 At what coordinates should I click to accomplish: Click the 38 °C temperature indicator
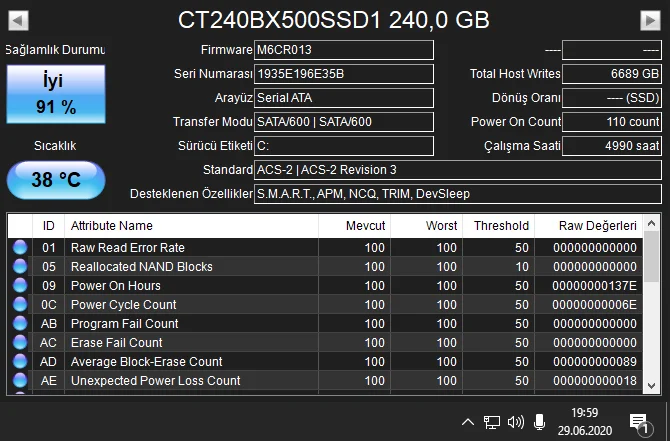56,180
